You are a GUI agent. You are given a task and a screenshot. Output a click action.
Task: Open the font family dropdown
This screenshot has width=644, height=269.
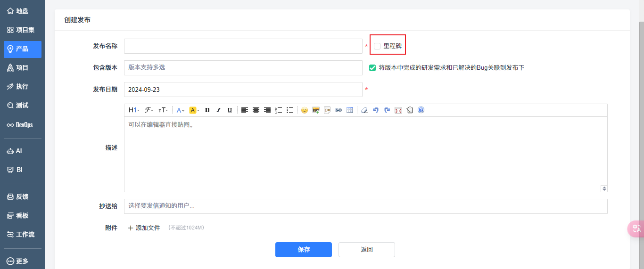[149, 110]
